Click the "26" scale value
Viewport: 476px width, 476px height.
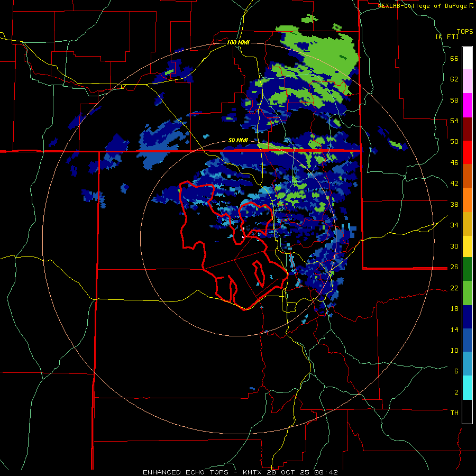(x=454, y=267)
